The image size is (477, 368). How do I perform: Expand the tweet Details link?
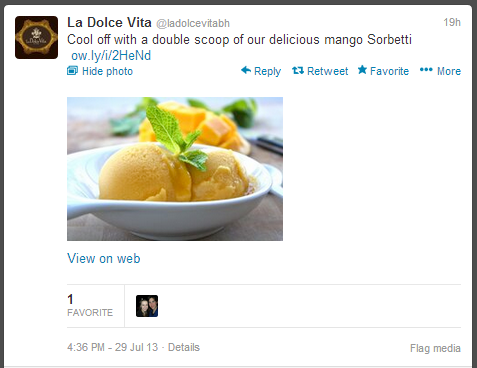click(184, 347)
